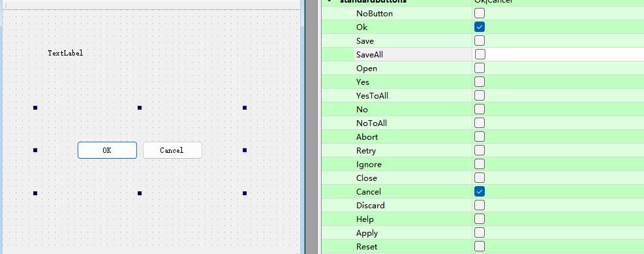Image resolution: width=644 pixels, height=254 pixels.
Task: Collapse the standardButtons property group
Action: tap(329, 1)
